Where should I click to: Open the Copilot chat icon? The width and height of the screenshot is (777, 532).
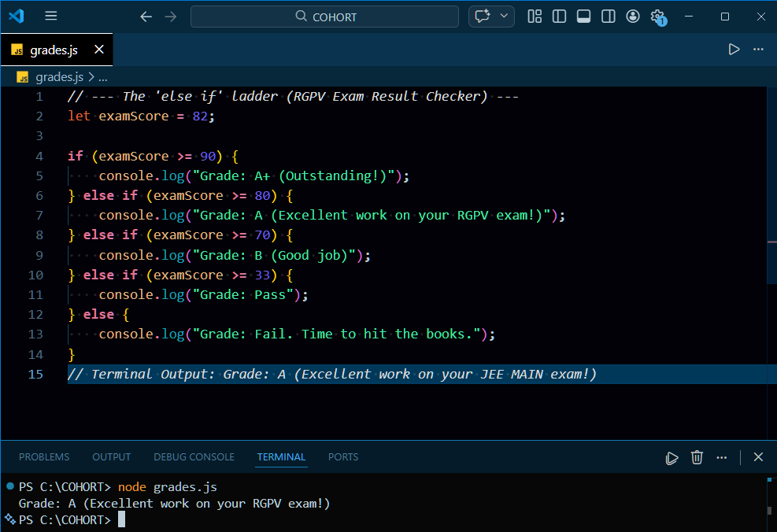point(483,17)
